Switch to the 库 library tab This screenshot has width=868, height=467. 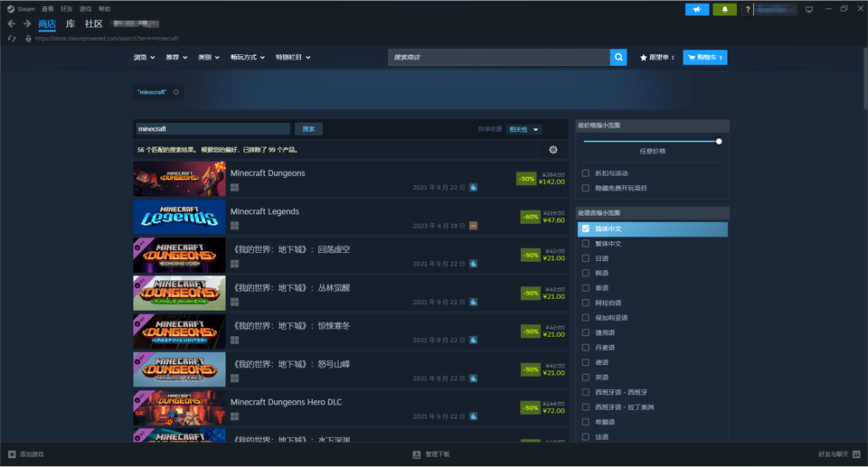point(71,23)
